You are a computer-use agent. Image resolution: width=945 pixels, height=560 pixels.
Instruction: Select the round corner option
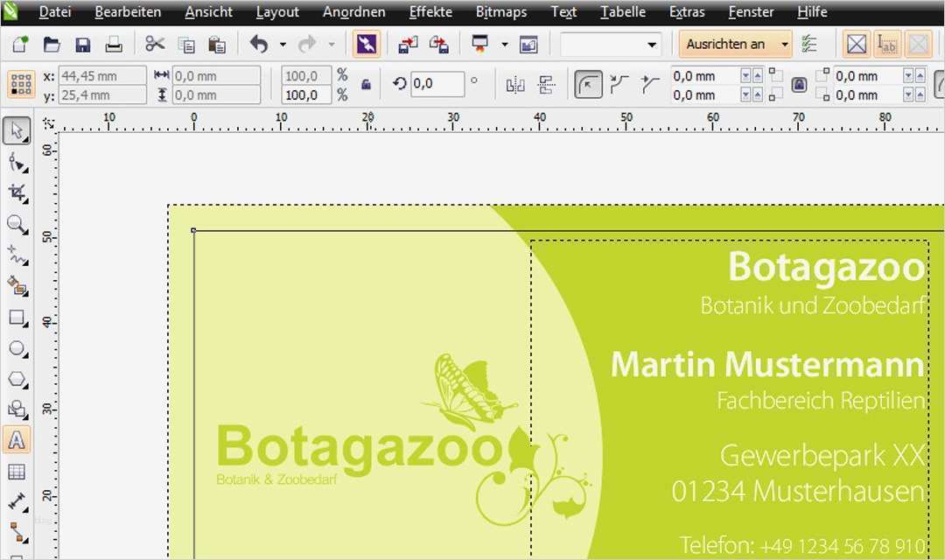[588, 84]
